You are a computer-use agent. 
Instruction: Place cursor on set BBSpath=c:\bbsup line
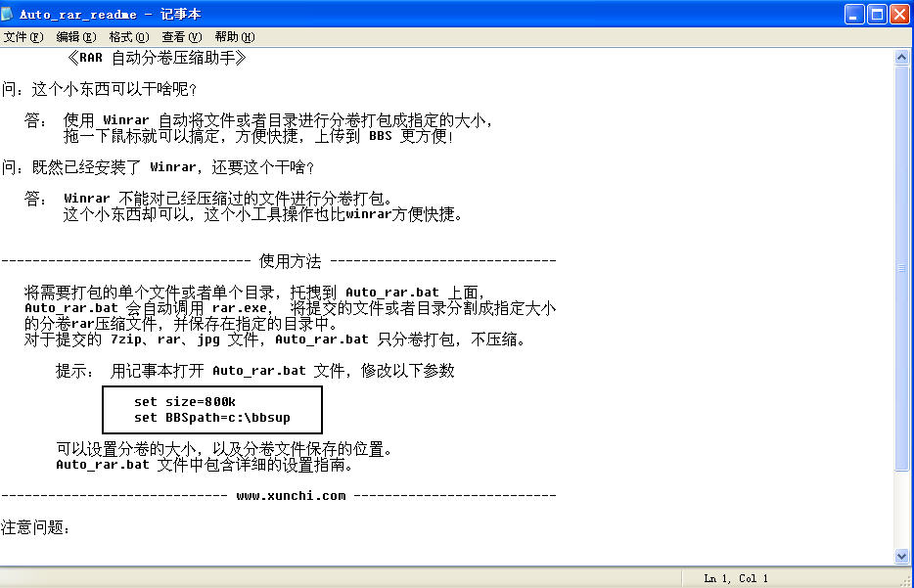tap(212, 418)
